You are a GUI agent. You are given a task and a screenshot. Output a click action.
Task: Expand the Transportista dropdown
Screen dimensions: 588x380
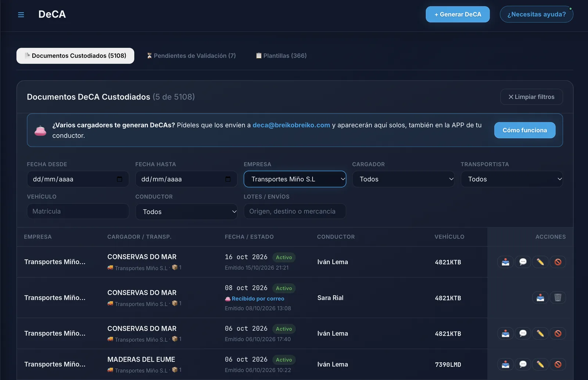click(512, 179)
